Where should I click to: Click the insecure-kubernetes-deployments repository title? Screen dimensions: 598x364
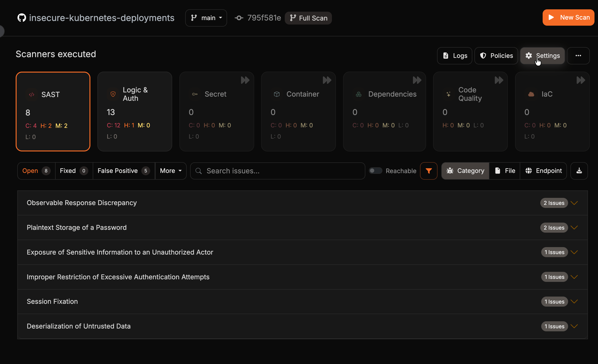click(102, 18)
